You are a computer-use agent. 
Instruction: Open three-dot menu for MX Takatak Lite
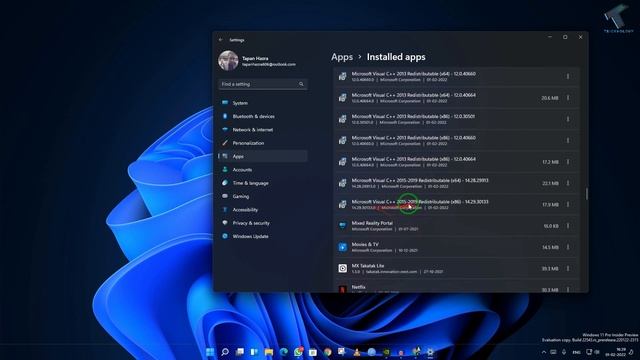point(568,269)
